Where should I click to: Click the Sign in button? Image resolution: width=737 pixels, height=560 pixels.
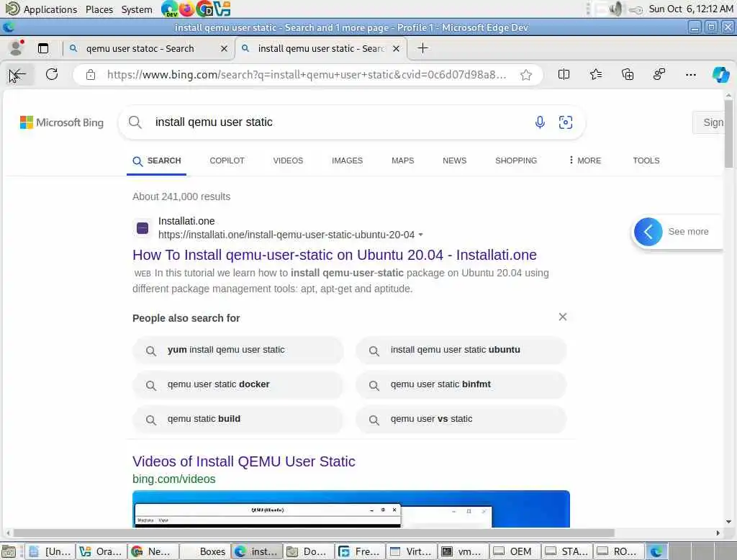click(x=710, y=122)
